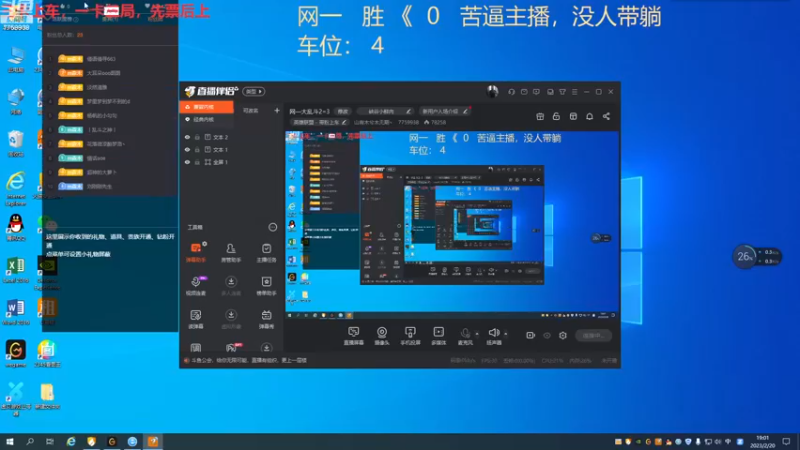Click the 新用户入场介绍 text field
This screenshot has width=800, height=450.
point(440,111)
